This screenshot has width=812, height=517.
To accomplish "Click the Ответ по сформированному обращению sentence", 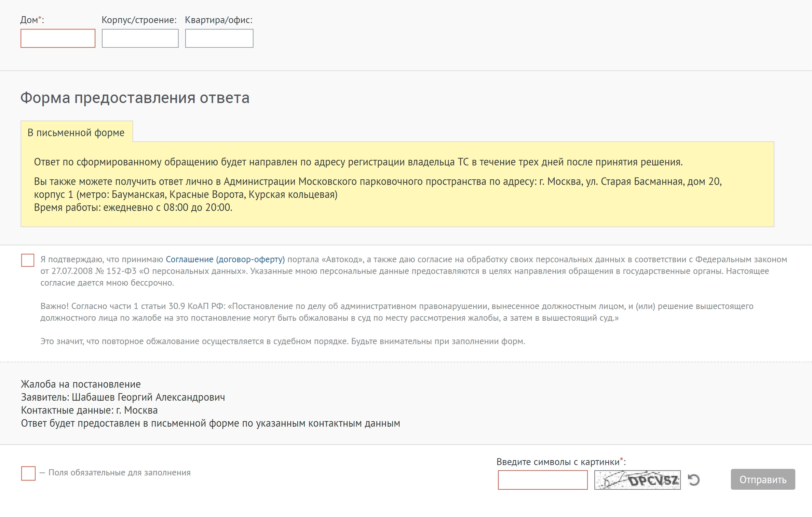I will pyautogui.click(x=358, y=162).
